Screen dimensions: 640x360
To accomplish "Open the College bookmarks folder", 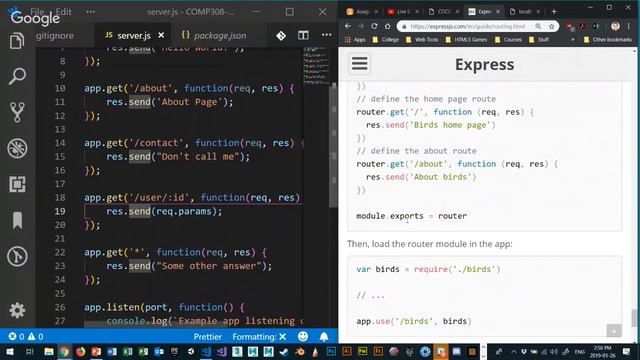I will tap(386, 40).
